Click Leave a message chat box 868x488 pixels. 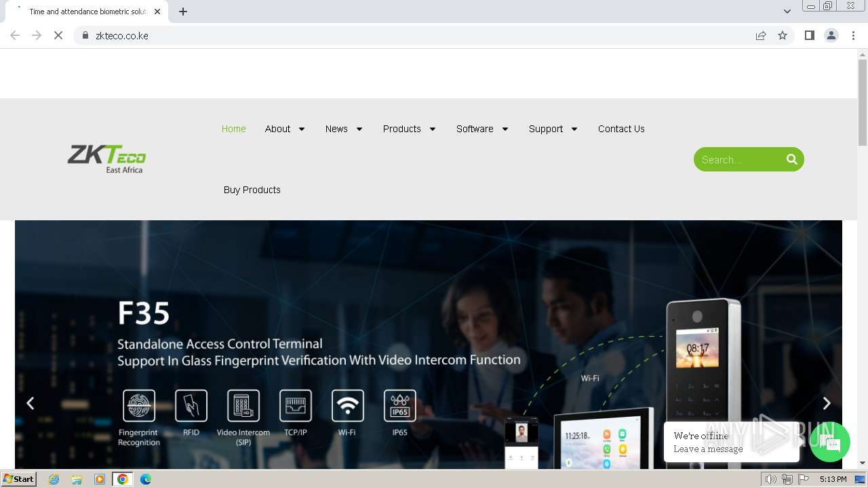click(x=732, y=442)
